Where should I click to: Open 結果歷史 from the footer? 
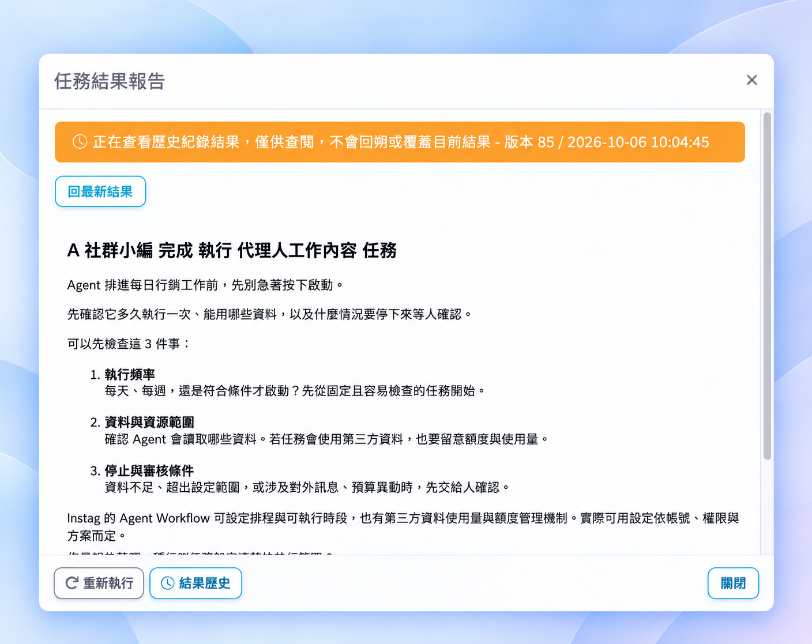(x=196, y=583)
